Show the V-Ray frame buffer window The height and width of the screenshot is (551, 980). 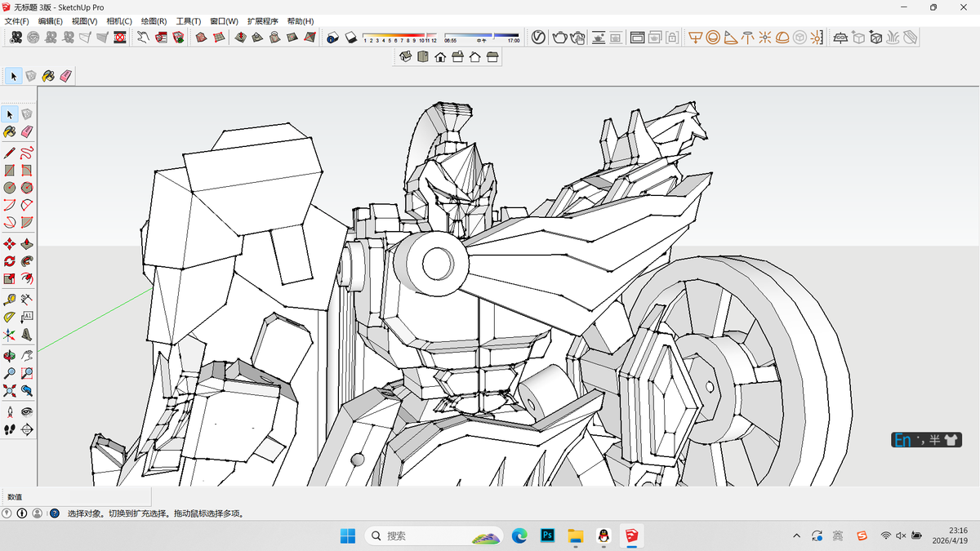638,37
